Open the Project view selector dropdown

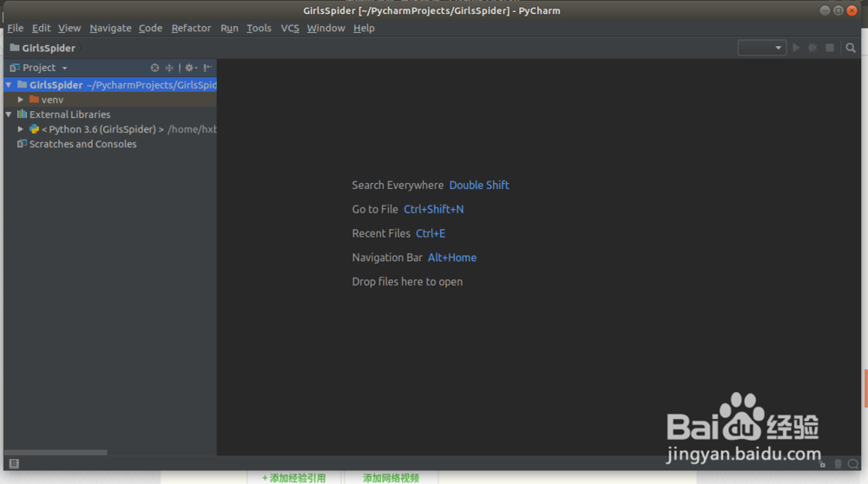38,68
